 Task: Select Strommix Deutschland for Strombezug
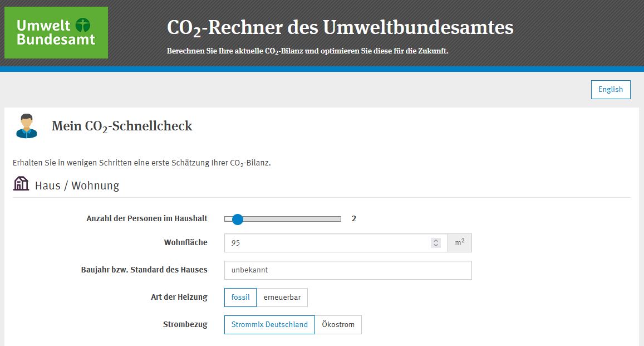(x=269, y=325)
